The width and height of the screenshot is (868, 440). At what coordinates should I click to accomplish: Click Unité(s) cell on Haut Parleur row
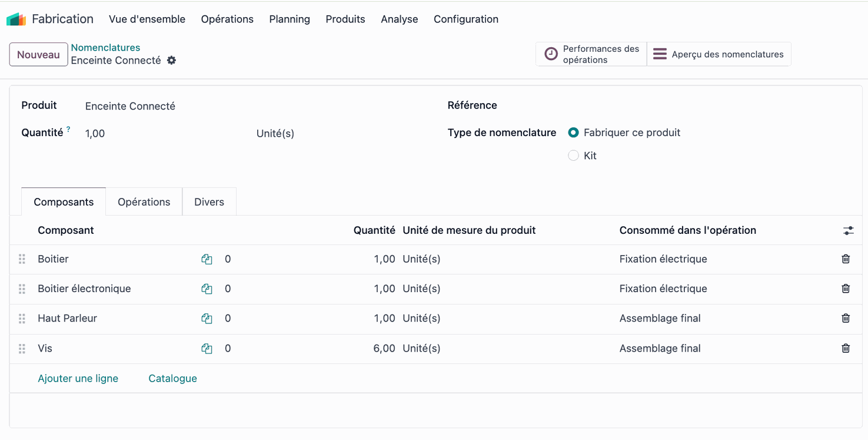click(421, 318)
